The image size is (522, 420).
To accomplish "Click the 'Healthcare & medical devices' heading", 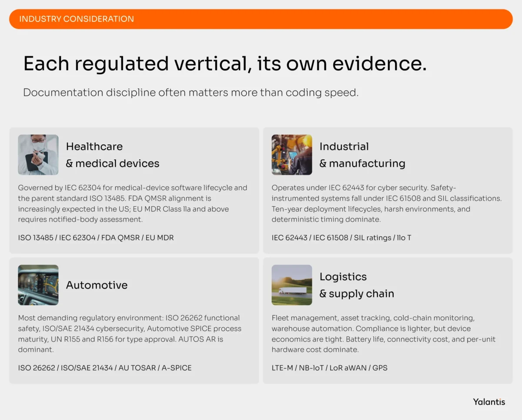I will tap(113, 155).
